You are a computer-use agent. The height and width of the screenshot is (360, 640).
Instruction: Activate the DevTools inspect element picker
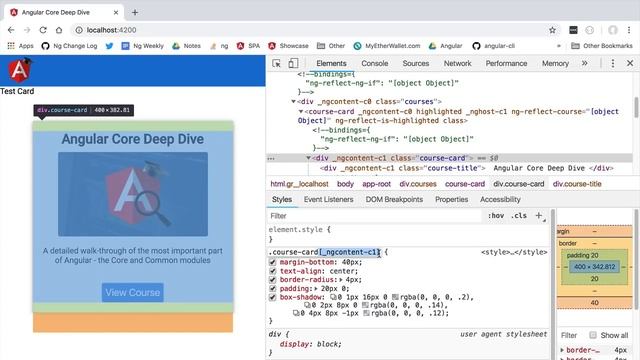pos(276,63)
